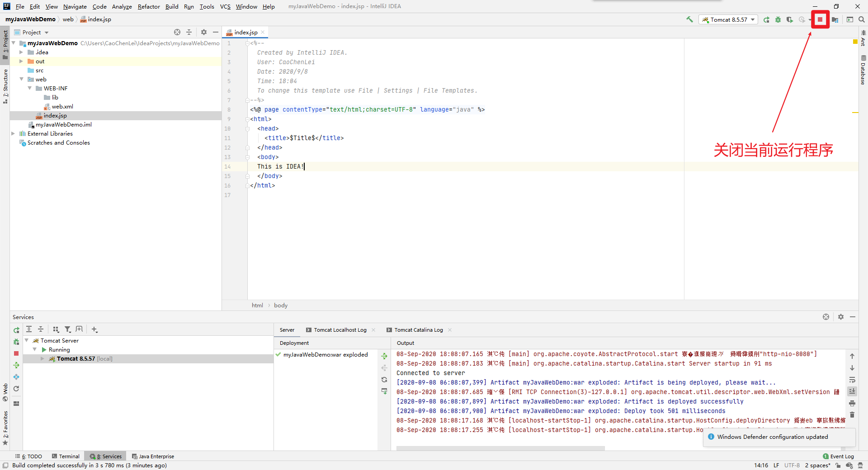Open the Refactor menu
The height and width of the screenshot is (470, 868).
coord(149,6)
